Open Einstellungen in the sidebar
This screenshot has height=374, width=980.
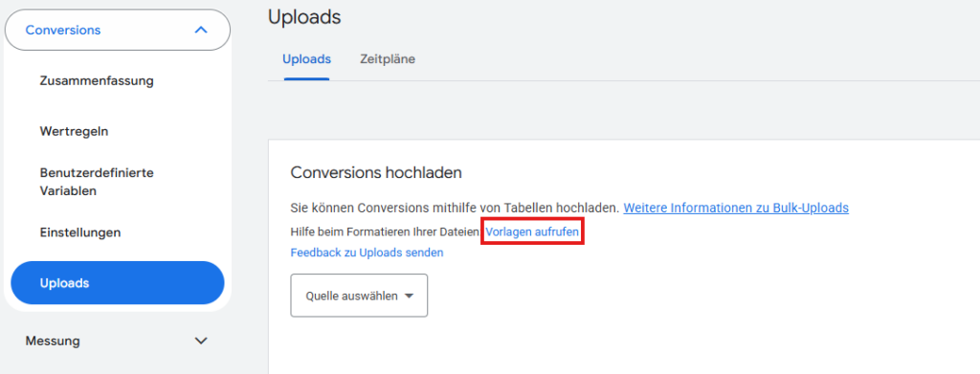coord(80,232)
